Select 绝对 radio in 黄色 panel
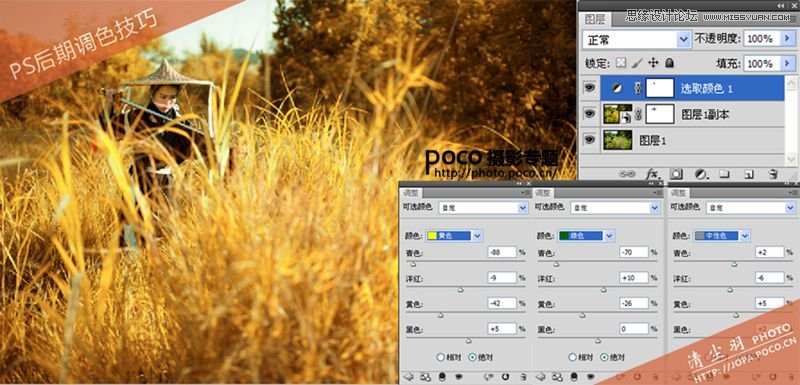800x385 pixels. (472, 357)
